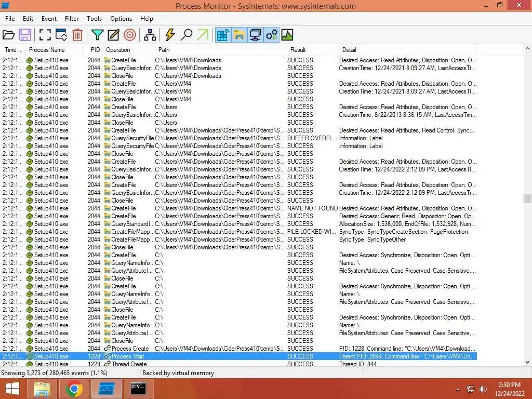
Task: Click the Process Monitor title bar icon
Action: (x=5, y=5)
